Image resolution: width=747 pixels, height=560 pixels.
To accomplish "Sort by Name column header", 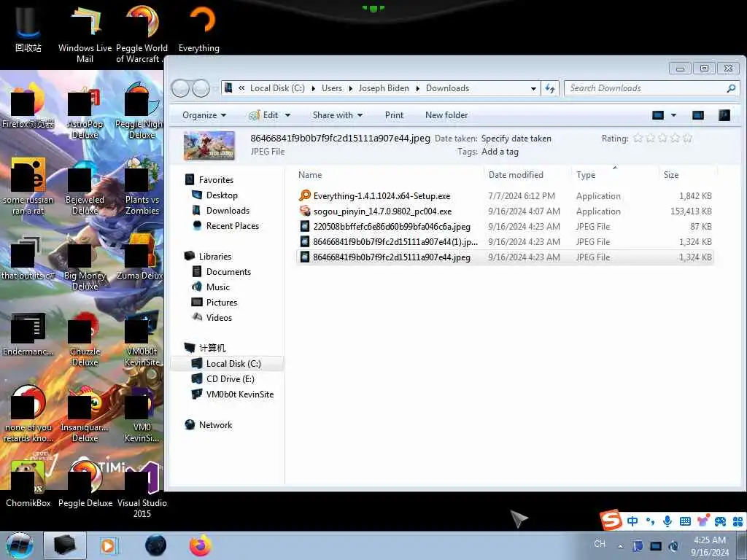I will point(390,175).
